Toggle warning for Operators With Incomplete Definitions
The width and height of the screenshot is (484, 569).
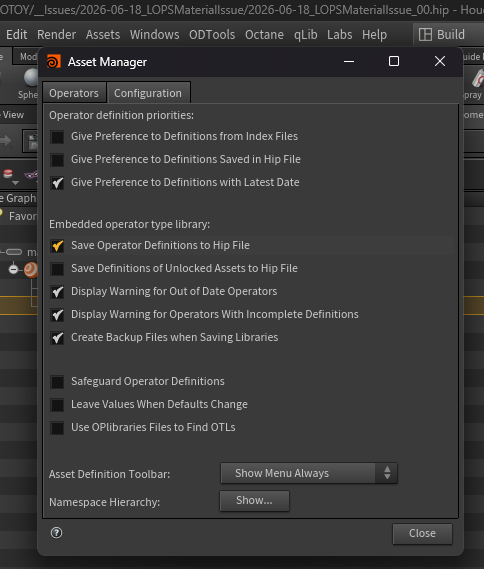coord(57,315)
